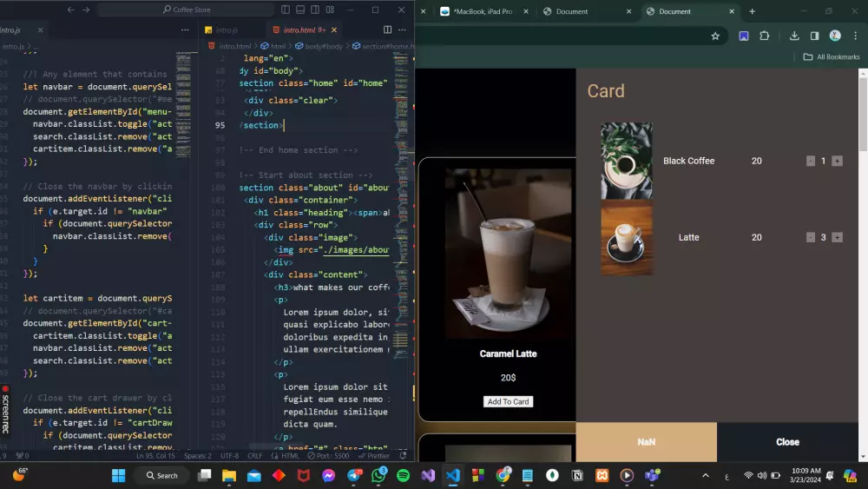This screenshot has width=868, height=489.
Task: Change encoding via UTF-8 status item
Action: pos(230,456)
